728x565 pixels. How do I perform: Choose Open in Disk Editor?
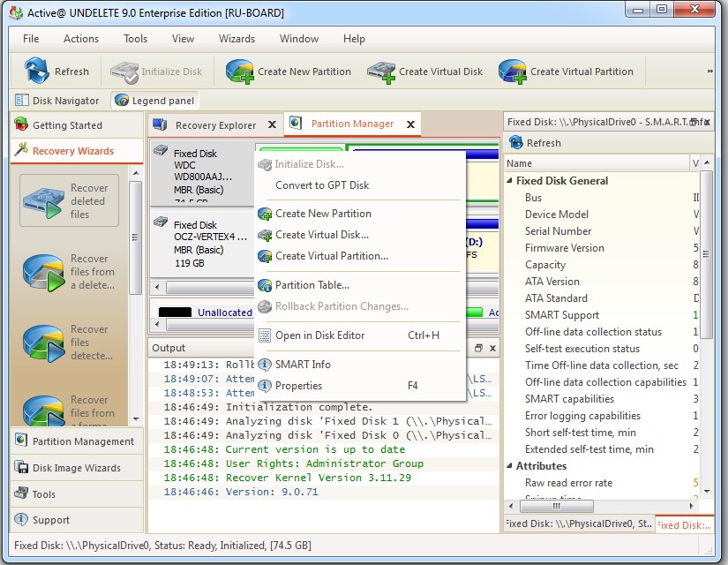(x=360, y=335)
